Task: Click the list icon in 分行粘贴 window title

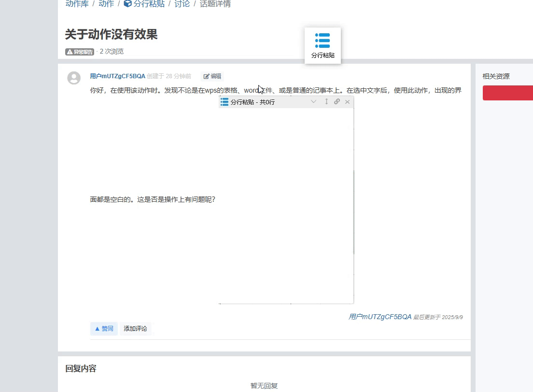Action: click(224, 102)
